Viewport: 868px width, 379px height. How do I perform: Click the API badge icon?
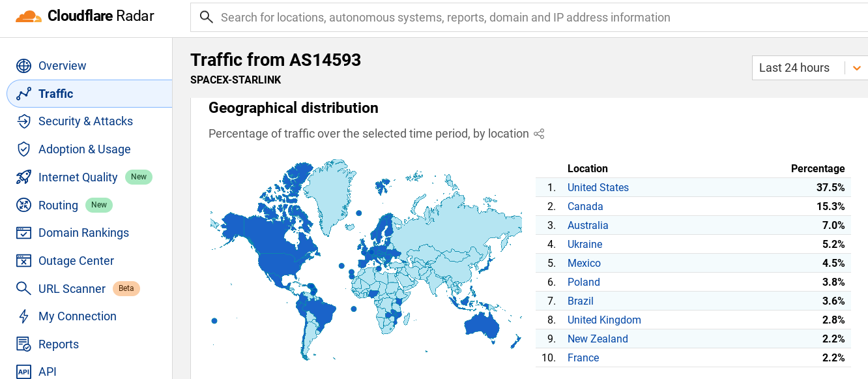[x=23, y=372]
